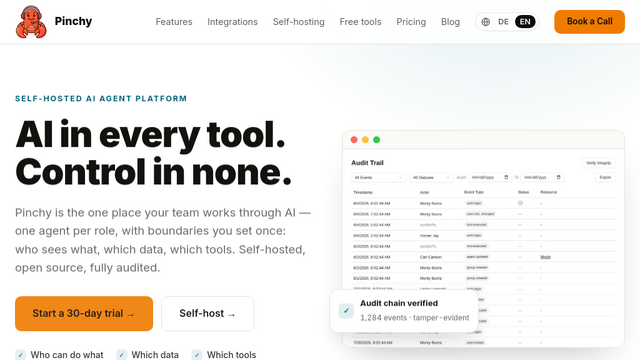Click the Actor column header
The width and height of the screenshot is (640, 360).
point(424,192)
